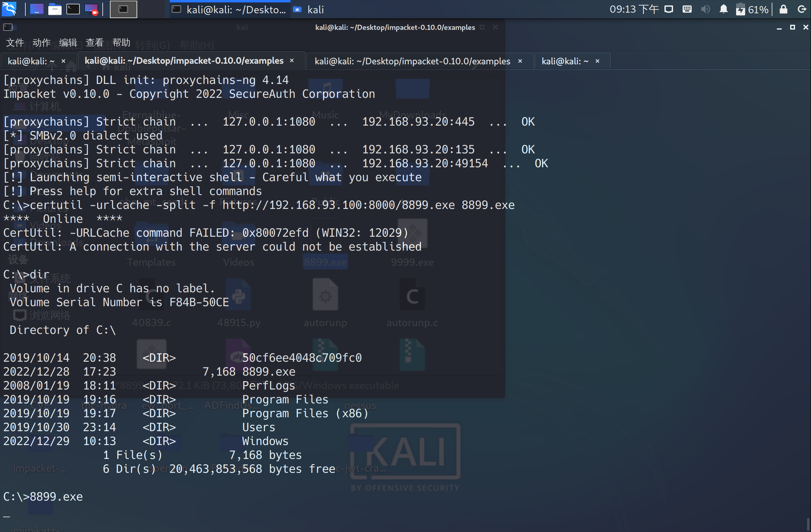
Task: Switch to third impacket examples tab
Action: (412, 61)
